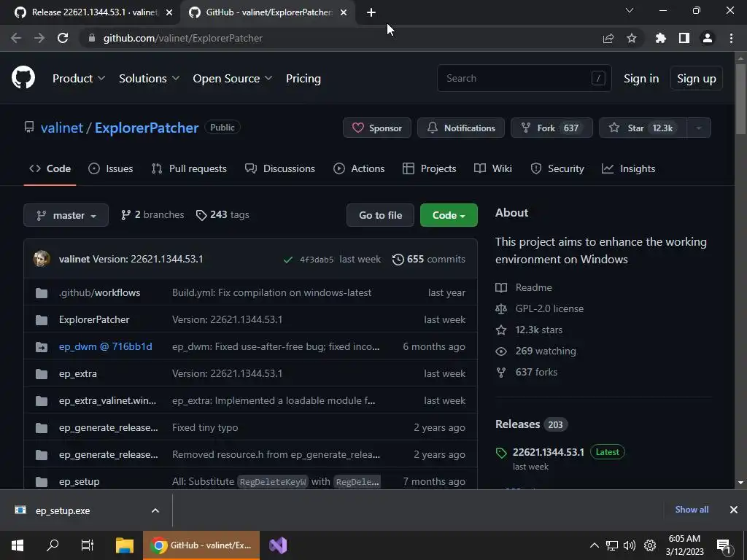Open the Chrome tab search chevron

[x=630, y=10]
